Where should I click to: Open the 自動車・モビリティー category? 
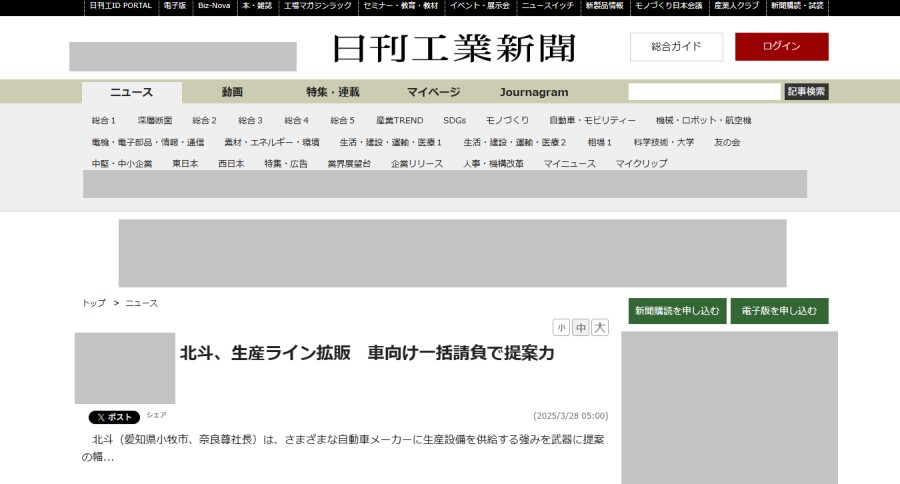(x=592, y=121)
